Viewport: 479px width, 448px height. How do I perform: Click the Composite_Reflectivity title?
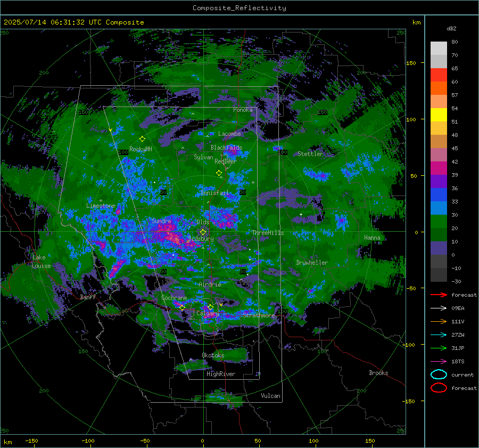239,8
